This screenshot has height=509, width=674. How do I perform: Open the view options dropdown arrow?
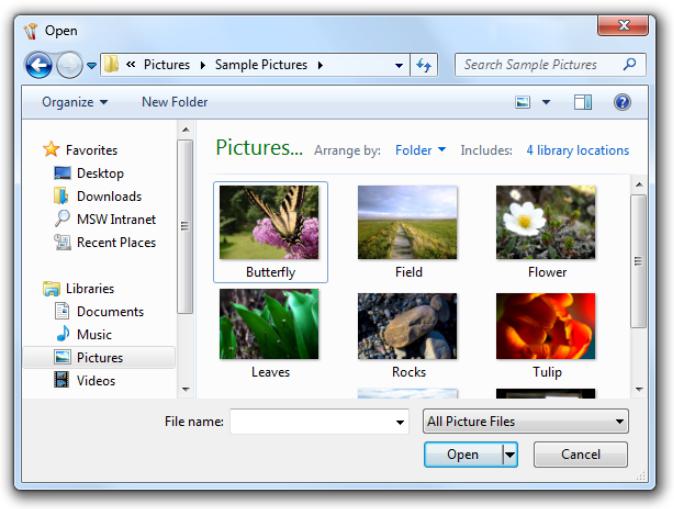(546, 102)
